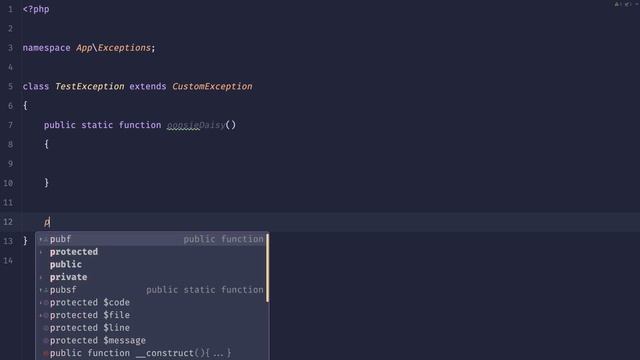
Task: Insert 'protected $line' override suggestion
Action: [151, 328]
